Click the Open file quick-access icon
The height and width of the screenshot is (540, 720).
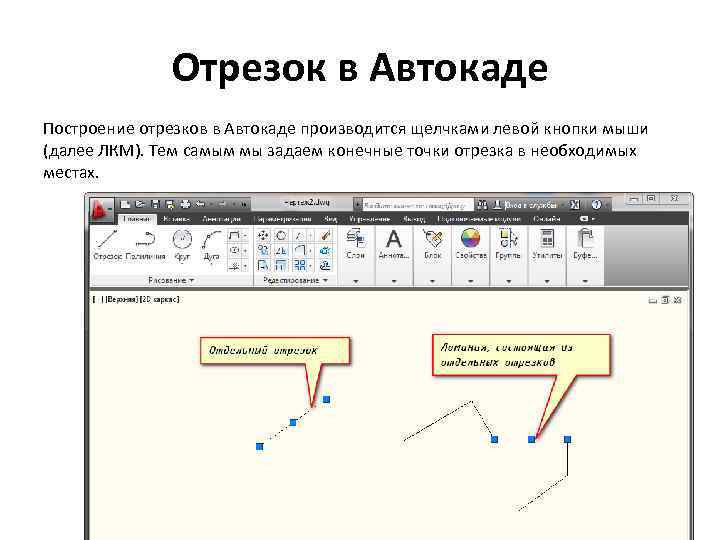tap(141, 204)
